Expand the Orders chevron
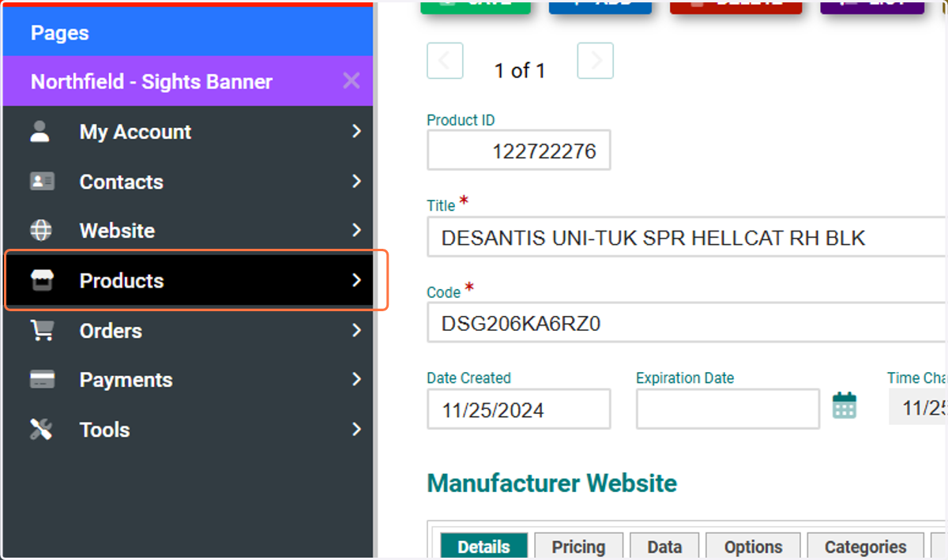948x560 pixels. click(356, 329)
